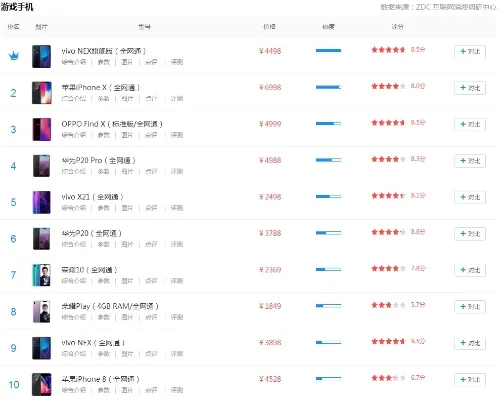Screen dimensions: 503x400
Task: Click the compare button for iPhone 8
Action: 470,380
